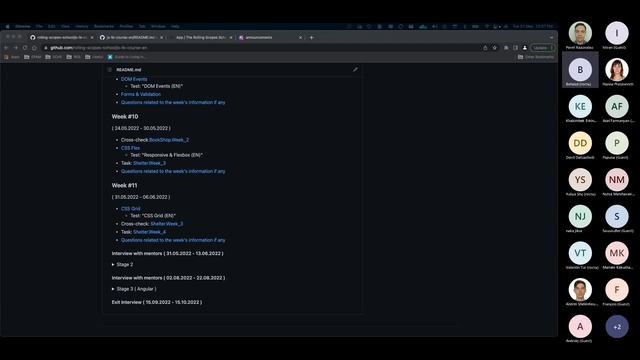Open the Chrome menu in the menu bar

(x=22, y=27)
